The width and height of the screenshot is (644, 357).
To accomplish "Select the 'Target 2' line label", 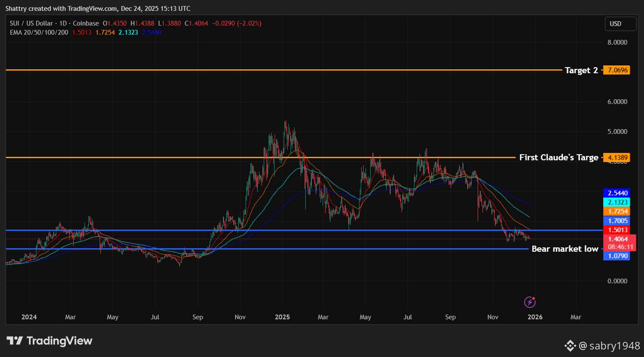I will point(581,70).
